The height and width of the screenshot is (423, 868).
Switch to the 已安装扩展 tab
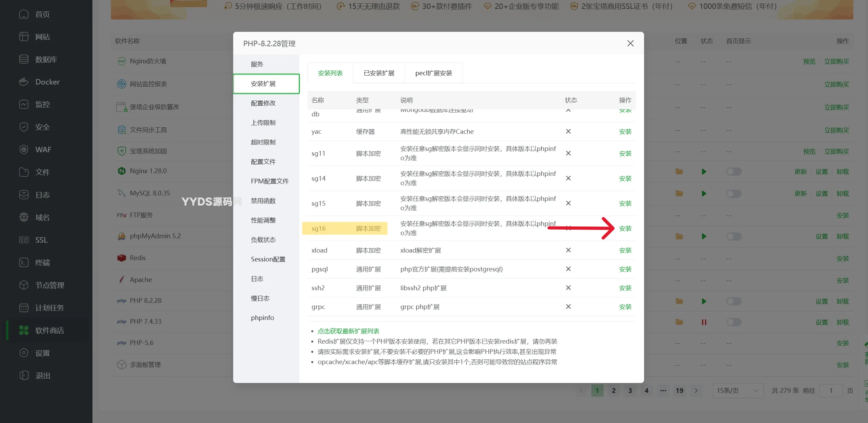tap(379, 73)
